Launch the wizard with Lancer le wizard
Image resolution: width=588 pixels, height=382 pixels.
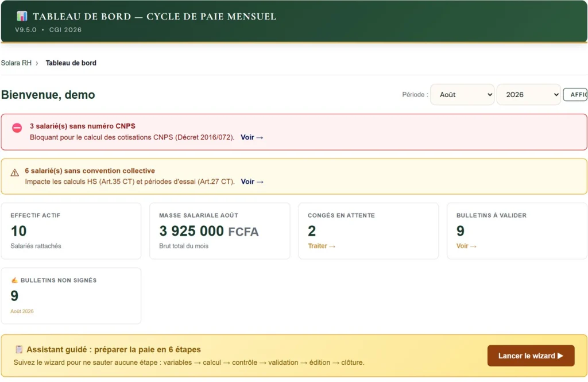coord(531,356)
